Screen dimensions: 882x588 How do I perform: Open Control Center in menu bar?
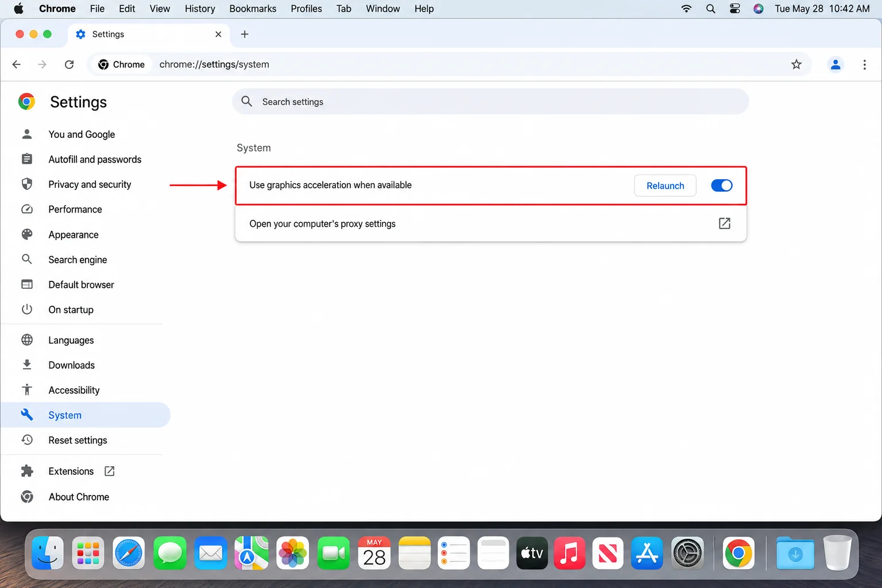[734, 9]
